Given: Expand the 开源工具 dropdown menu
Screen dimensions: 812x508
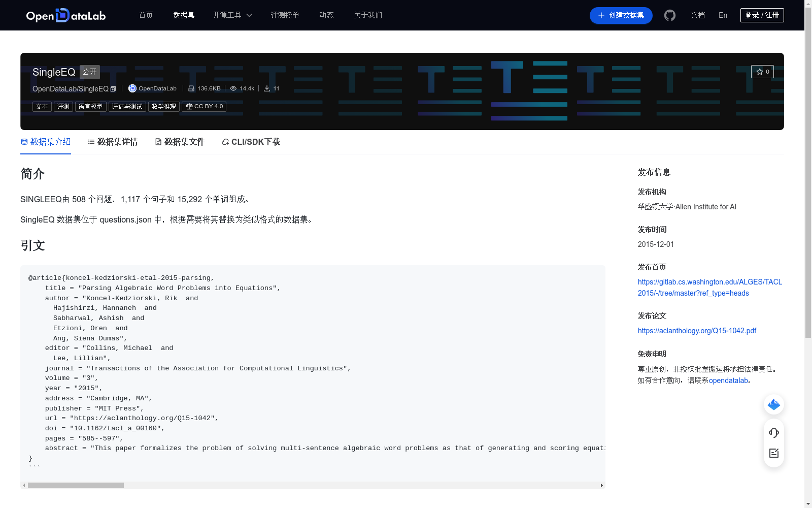Looking at the screenshot, I should click(x=232, y=15).
